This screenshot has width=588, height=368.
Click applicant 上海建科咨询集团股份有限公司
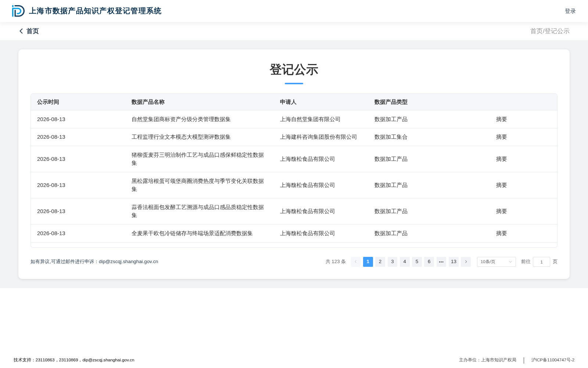click(x=319, y=137)
